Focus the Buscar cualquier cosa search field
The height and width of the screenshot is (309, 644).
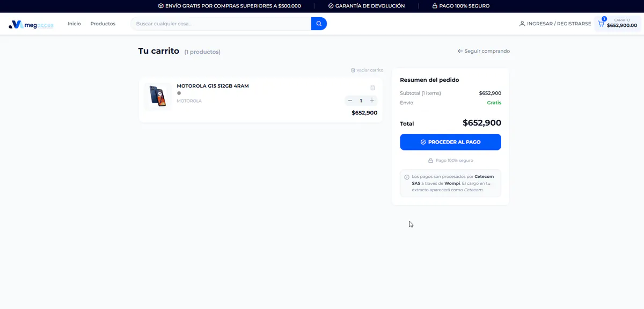[221, 24]
